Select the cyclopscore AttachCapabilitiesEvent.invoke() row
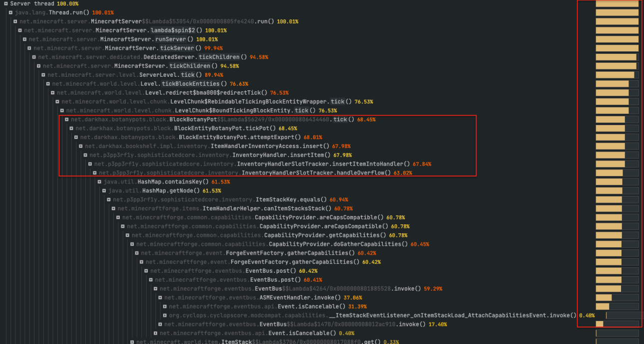The image size is (644, 344). pyautogui.click(x=382, y=316)
